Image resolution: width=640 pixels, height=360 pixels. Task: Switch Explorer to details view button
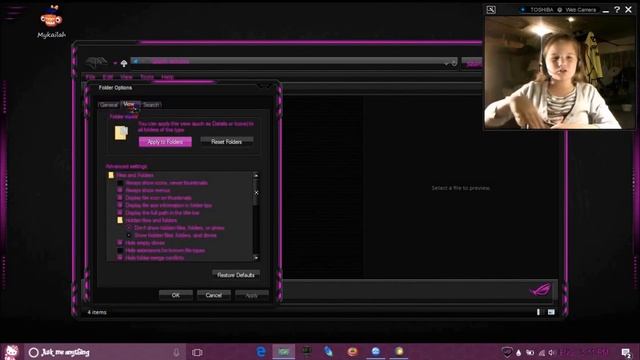pyautogui.click(x=538, y=312)
